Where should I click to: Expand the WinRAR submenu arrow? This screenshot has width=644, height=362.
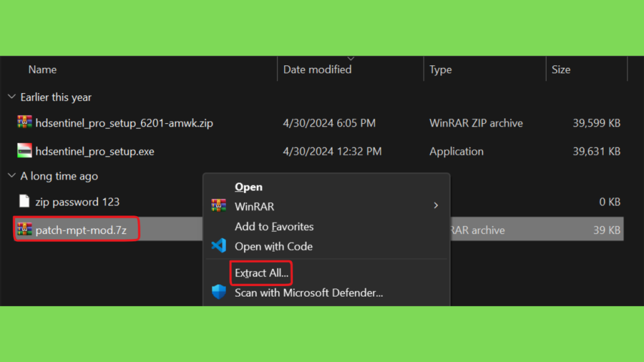click(436, 206)
